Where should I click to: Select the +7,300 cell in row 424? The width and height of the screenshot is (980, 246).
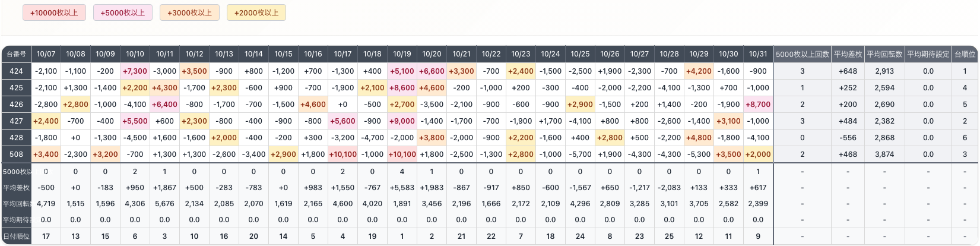(135, 71)
